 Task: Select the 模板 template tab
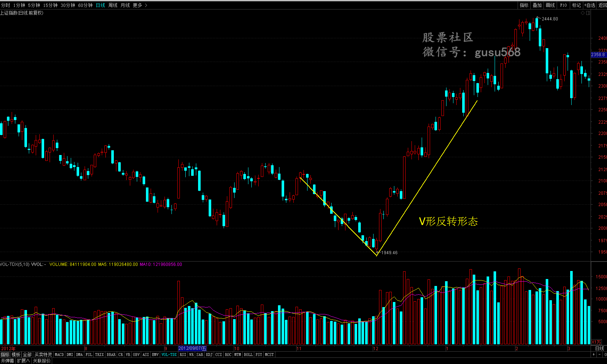[16, 355]
